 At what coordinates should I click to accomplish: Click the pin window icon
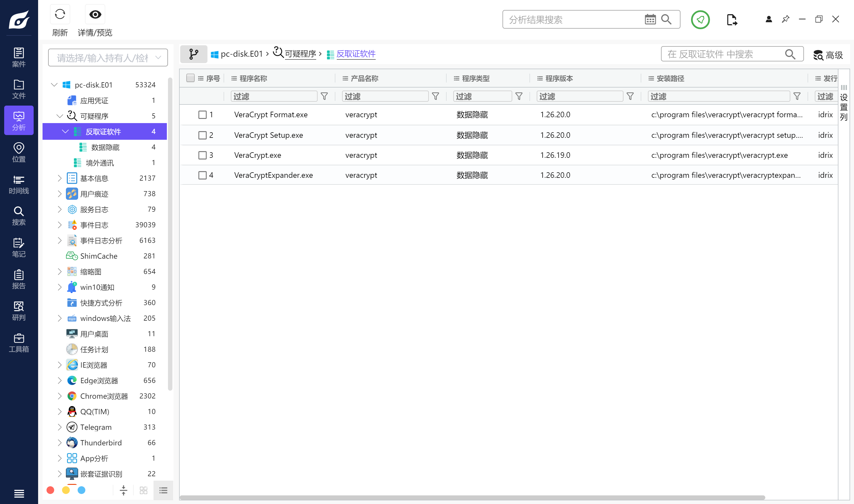(x=785, y=19)
